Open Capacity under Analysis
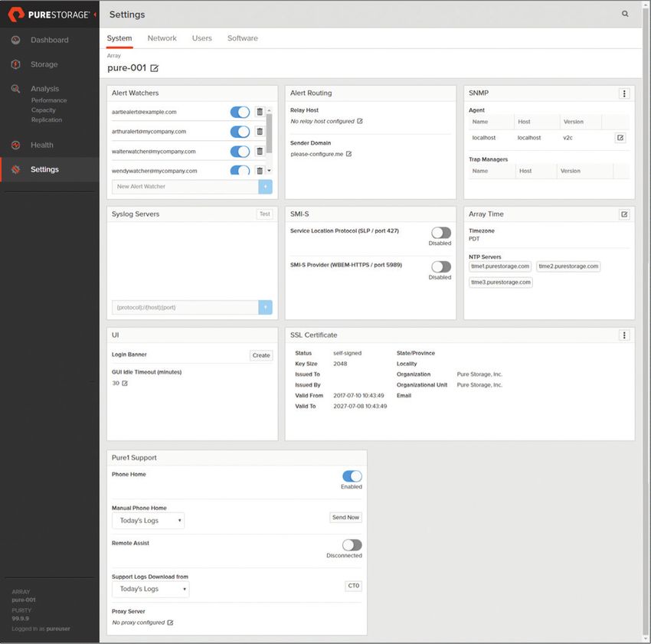 43,110
